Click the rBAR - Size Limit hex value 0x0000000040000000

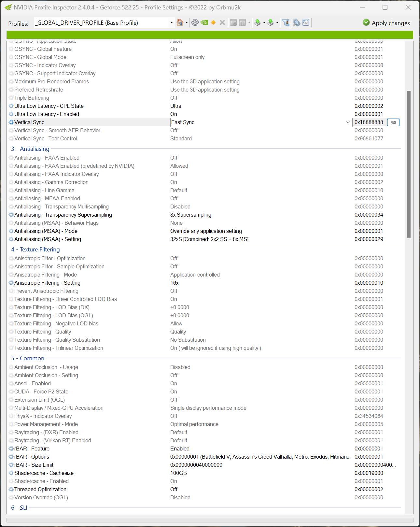pyautogui.click(x=196, y=465)
